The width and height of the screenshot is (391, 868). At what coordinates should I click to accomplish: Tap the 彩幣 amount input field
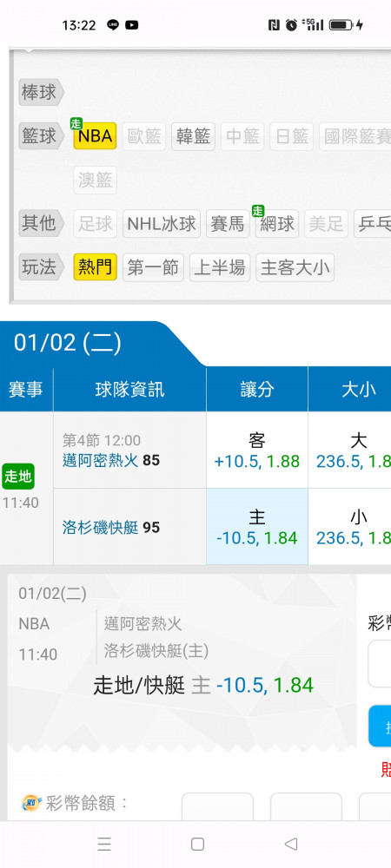coord(380,663)
